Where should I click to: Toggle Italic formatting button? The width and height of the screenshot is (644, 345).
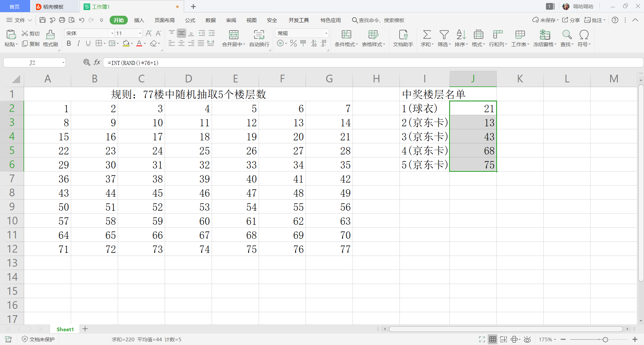click(x=78, y=44)
